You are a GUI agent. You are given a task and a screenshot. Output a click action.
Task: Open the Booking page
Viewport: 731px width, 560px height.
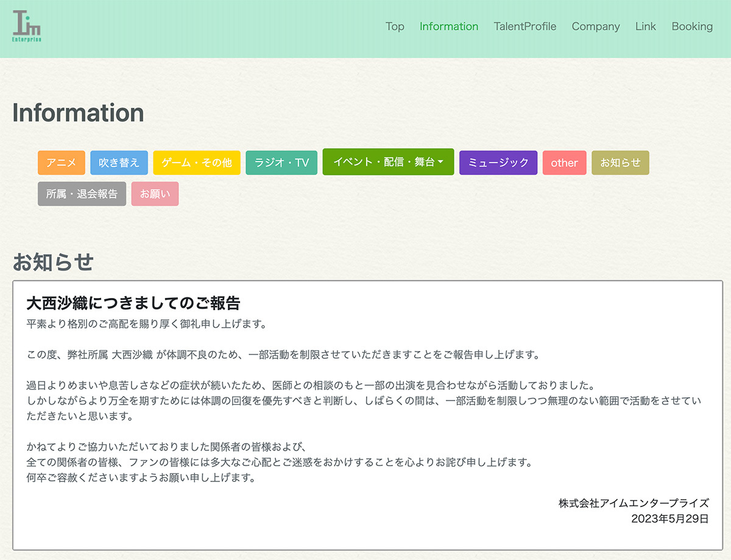click(692, 26)
